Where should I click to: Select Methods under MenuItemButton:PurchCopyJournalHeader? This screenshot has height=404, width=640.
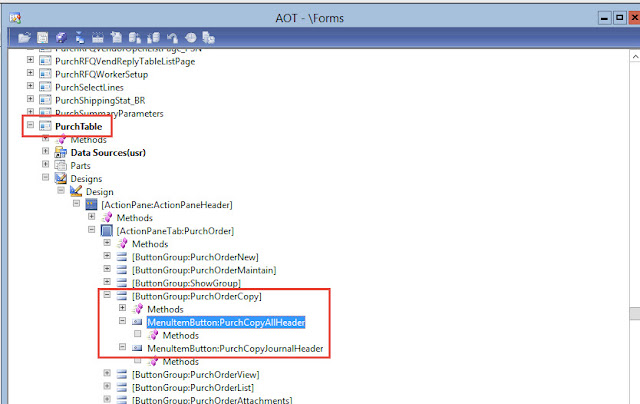tap(181, 362)
